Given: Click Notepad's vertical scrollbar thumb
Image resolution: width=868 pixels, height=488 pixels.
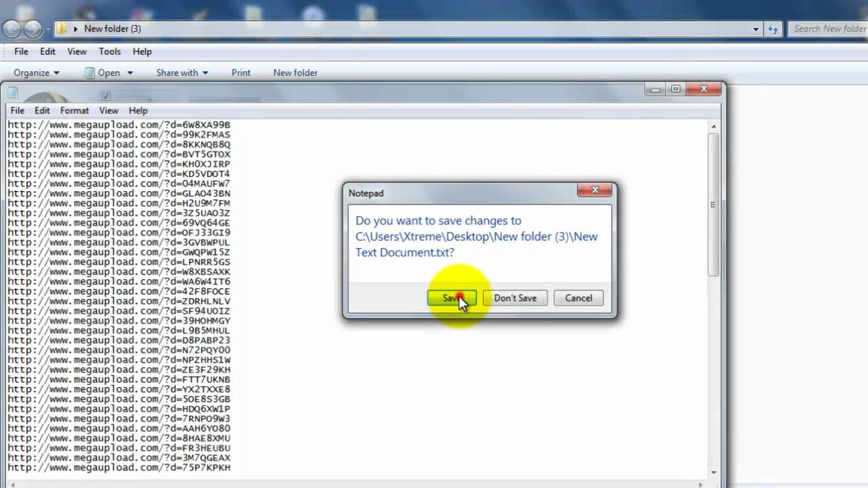Looking at the screenshot, I should (x=713, y=204).
